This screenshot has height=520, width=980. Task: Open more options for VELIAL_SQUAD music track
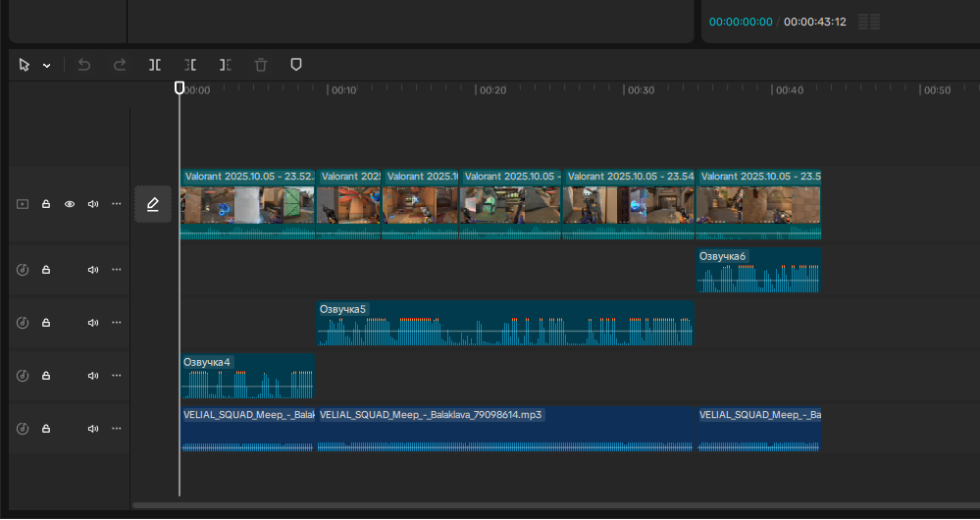click(x=117, y=429)
